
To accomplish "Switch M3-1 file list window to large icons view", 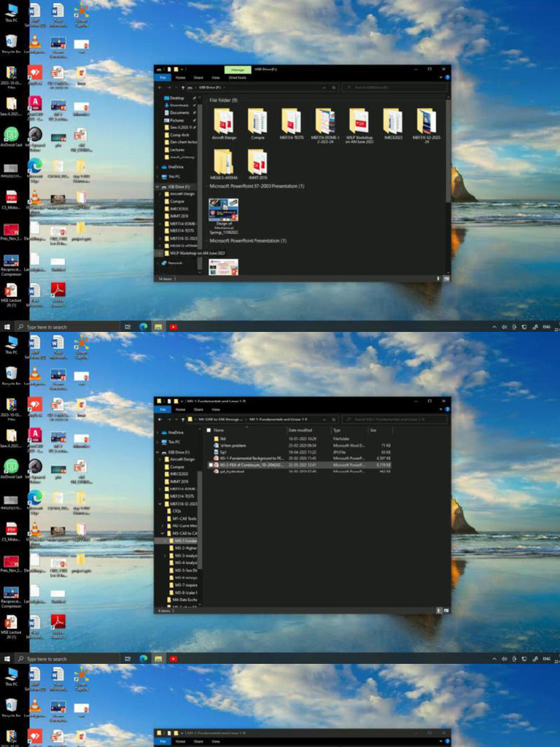I will pos(446,611).
